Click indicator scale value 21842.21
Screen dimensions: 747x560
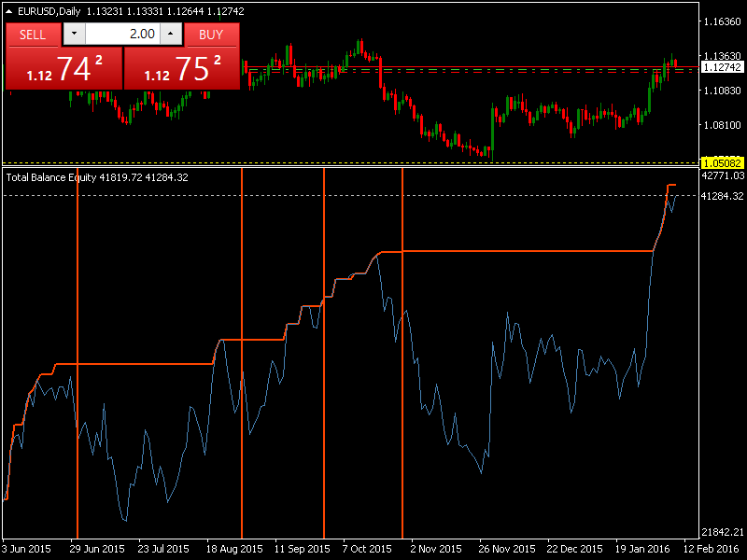point(723,532)
